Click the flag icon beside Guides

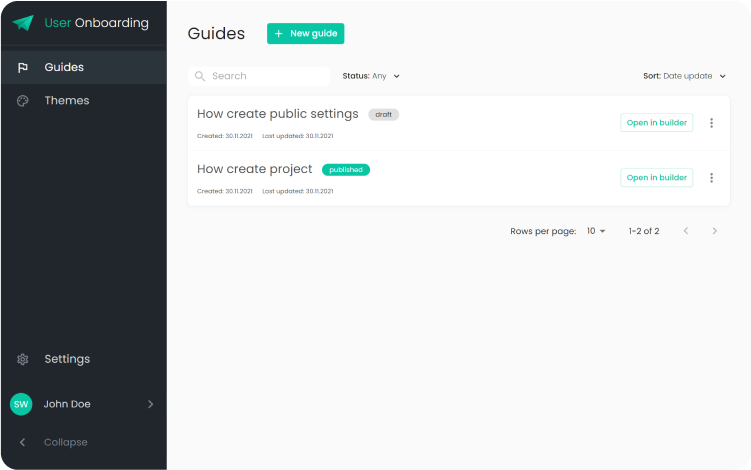23,68
